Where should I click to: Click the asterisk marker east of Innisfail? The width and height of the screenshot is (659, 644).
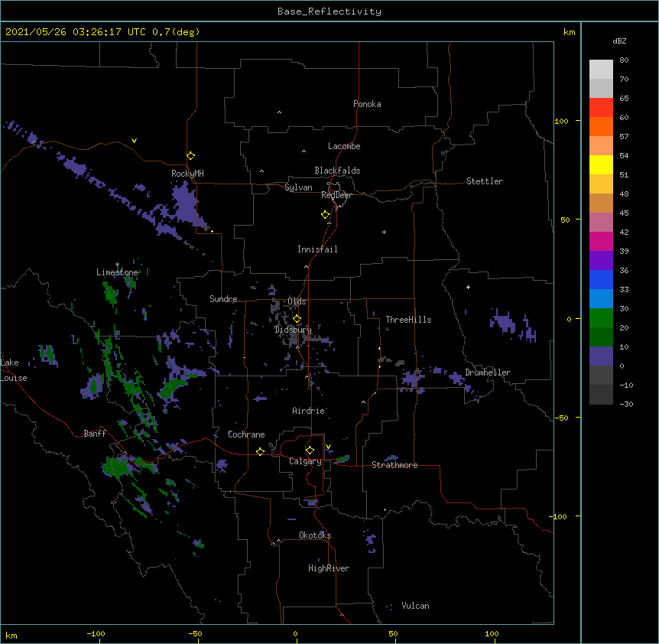click(x=384, y=233)
